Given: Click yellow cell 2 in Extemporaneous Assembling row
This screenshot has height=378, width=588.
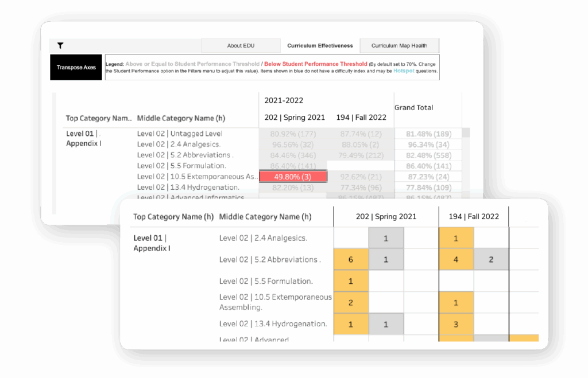Looking at the screenshot, I should (351, 302).
